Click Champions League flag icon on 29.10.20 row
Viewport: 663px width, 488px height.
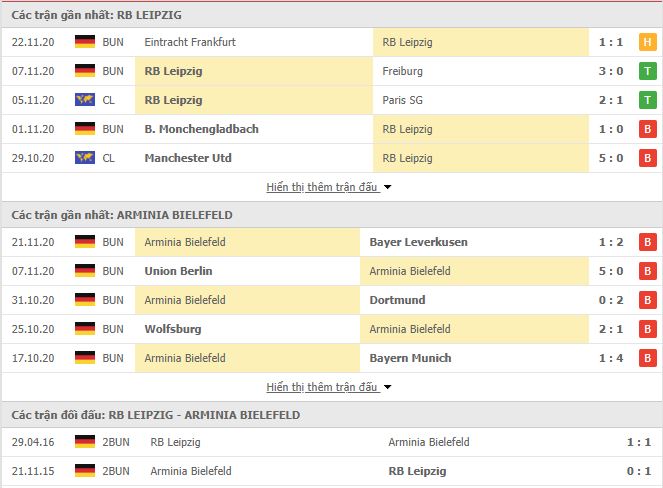pos(85,158)
